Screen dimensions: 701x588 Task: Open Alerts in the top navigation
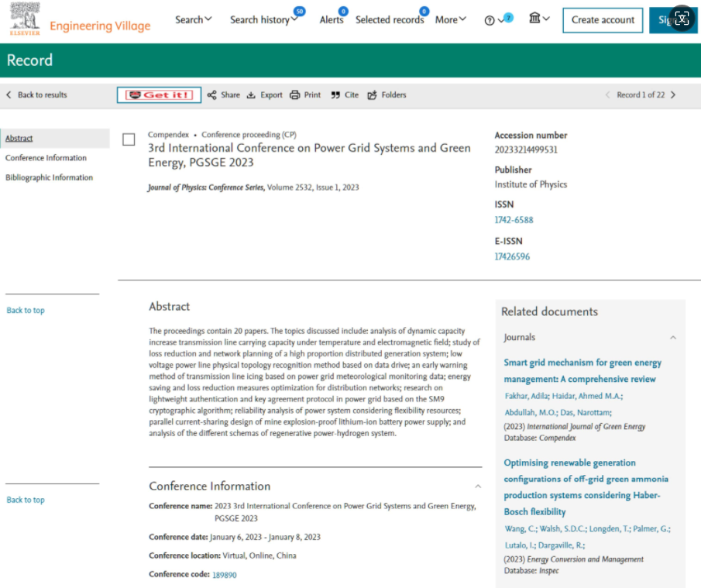332,19
